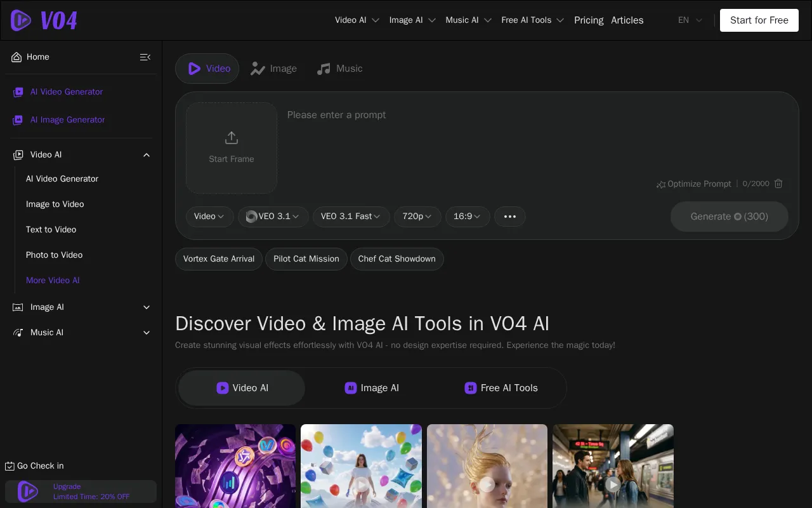Collapse the Video AI sidebar section chevron
This screenshot has height=508, width=812.
[147, 155]
